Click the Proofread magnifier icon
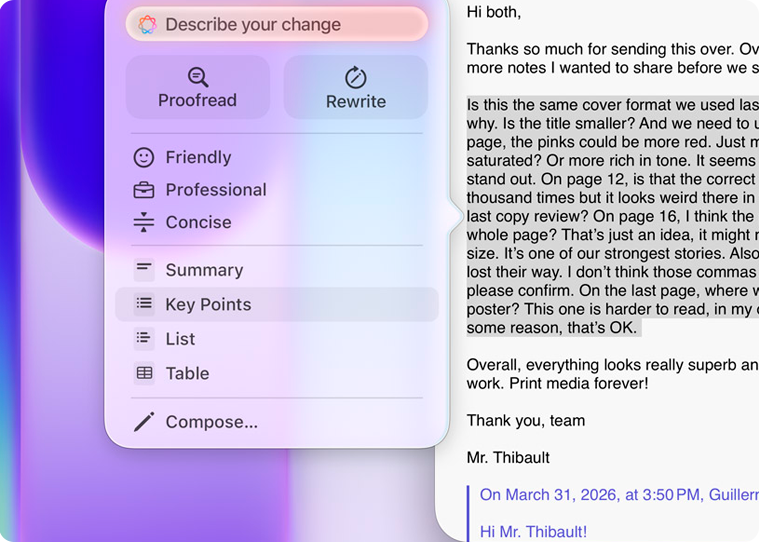Screen dimensions: 760x542 click(x=198, y=77)
